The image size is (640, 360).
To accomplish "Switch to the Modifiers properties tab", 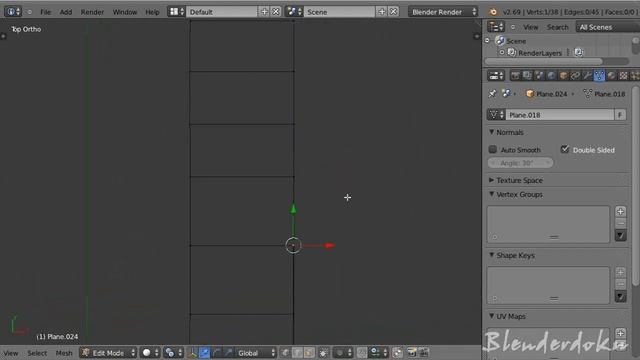I will [587, 76].
